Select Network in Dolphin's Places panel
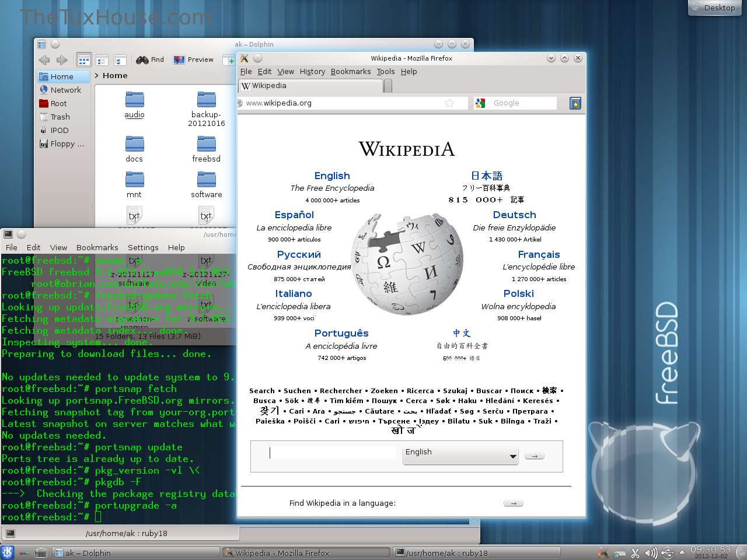Image resolution: width=747 pixels, height=560 pixels. tap(65, 90)
